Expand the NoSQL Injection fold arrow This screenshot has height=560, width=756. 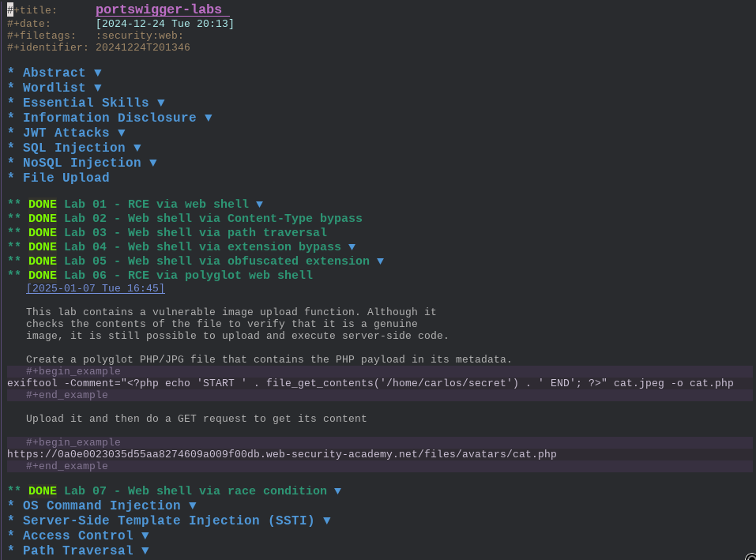153,163
